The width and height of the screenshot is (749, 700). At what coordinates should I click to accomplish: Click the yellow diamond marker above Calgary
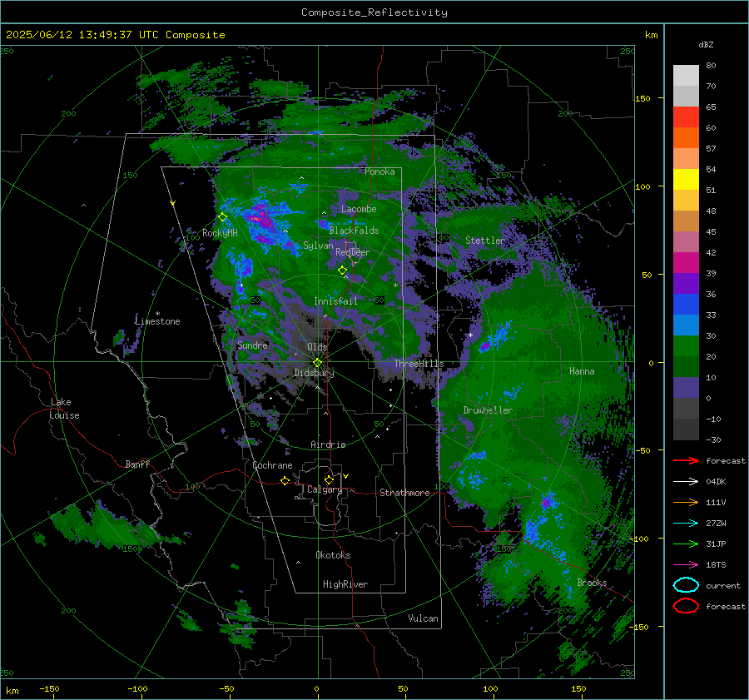tap(329, 479)
